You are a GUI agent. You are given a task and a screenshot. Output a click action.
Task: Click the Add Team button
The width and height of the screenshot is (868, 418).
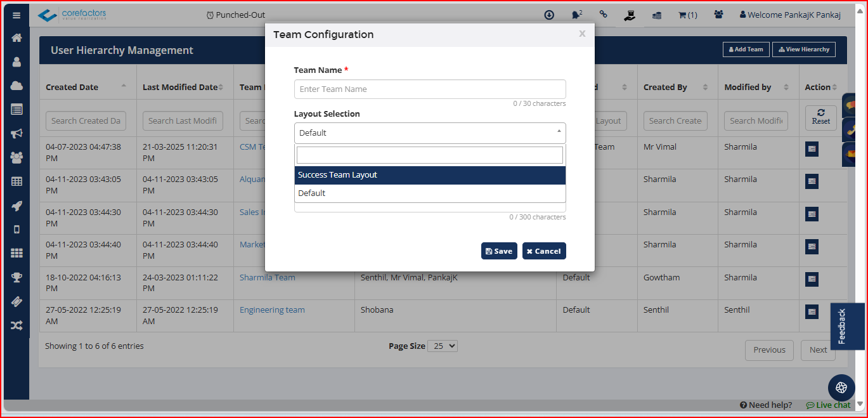pyautogui.click(x=746, y=49)
